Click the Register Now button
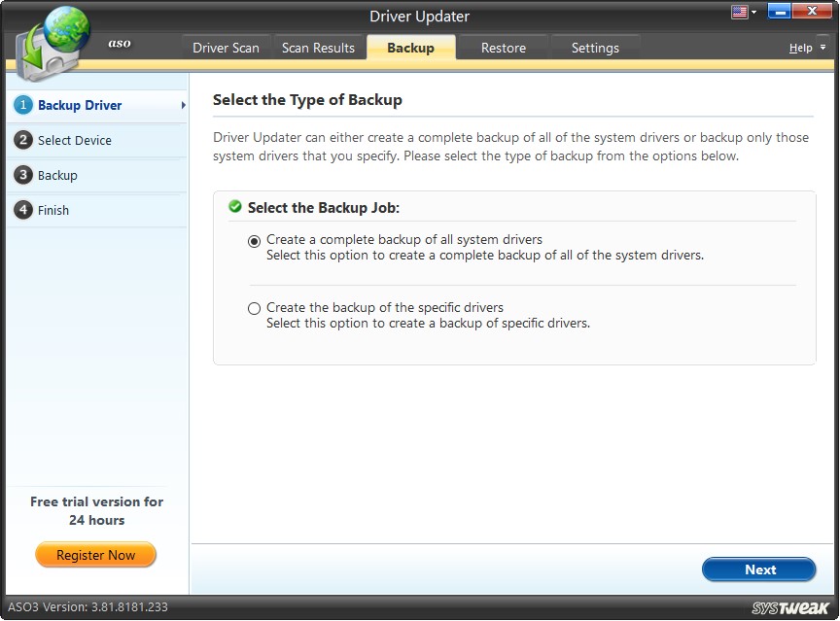The image size is (840, 621). click(x=95, y=554)
